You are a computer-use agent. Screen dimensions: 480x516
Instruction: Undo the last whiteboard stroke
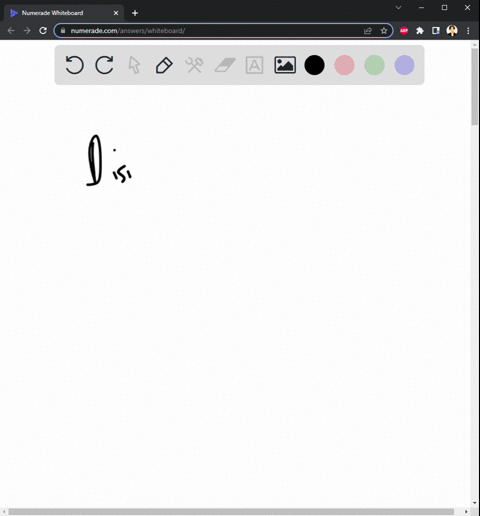pos(74,65)
